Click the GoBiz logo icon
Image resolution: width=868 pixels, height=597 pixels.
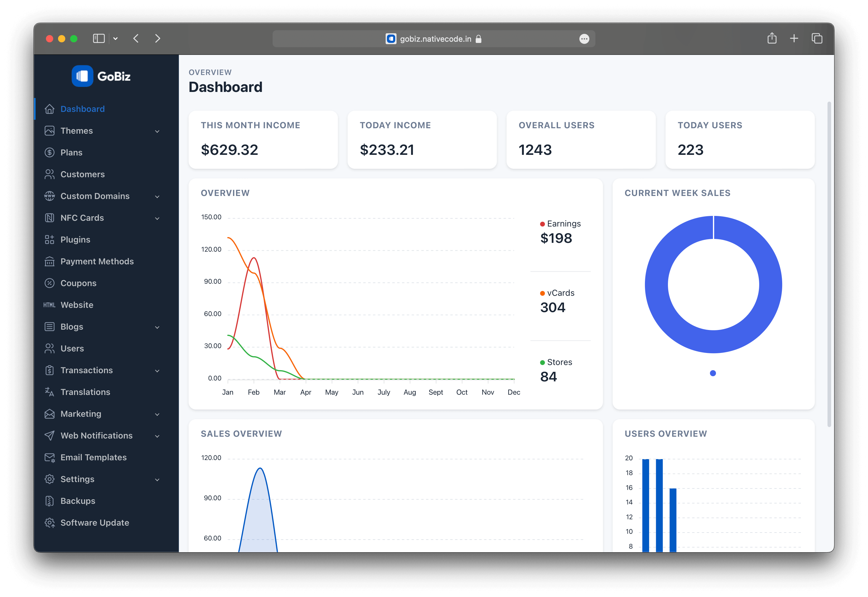[82, 76]
